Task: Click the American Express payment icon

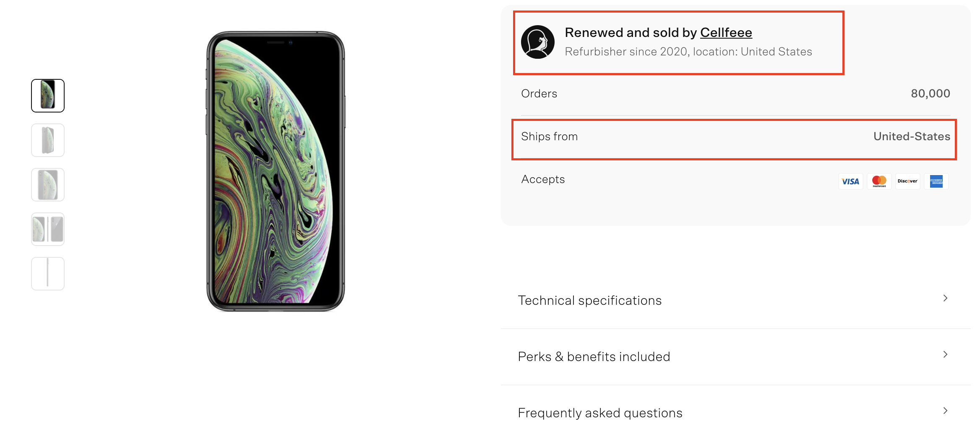Action: 936,181
